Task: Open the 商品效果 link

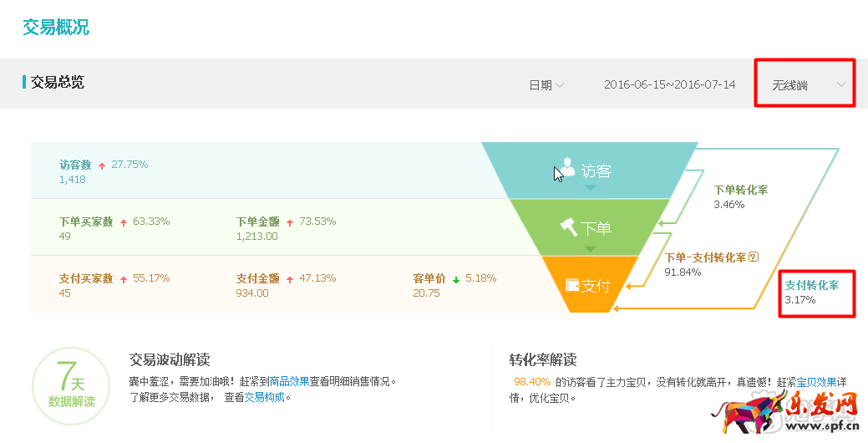Action: (289, 381)
